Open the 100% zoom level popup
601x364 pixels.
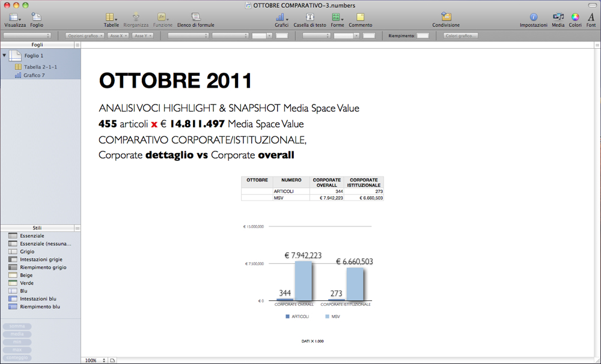(x=95, y=360)
